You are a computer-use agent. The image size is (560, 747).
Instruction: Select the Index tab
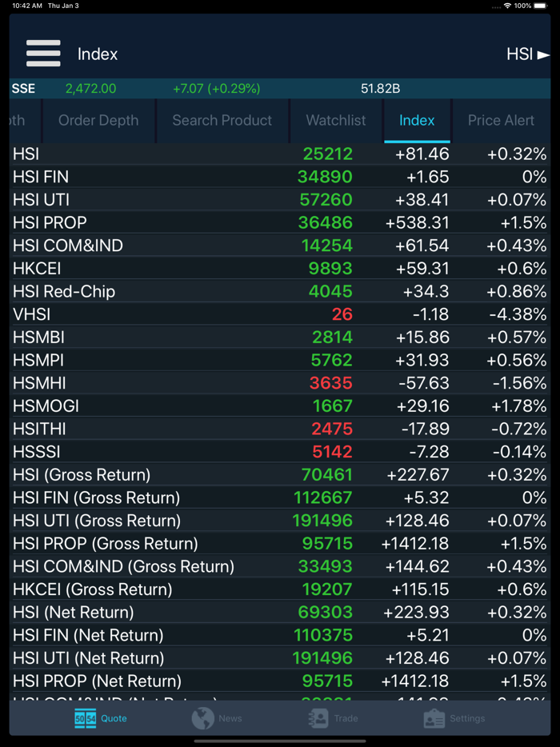click(417, 121)
